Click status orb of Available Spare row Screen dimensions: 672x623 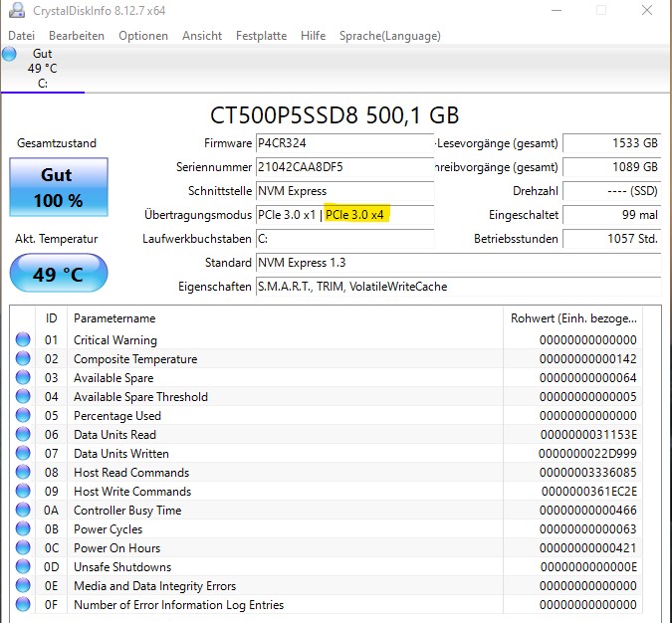(23, 377)
